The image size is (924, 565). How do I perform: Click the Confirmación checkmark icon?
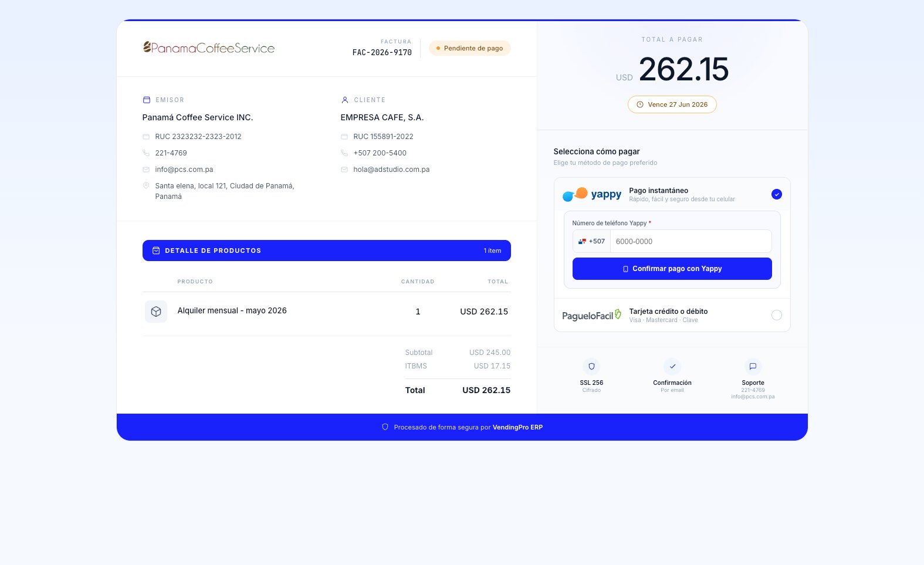[x=672, y=367]
